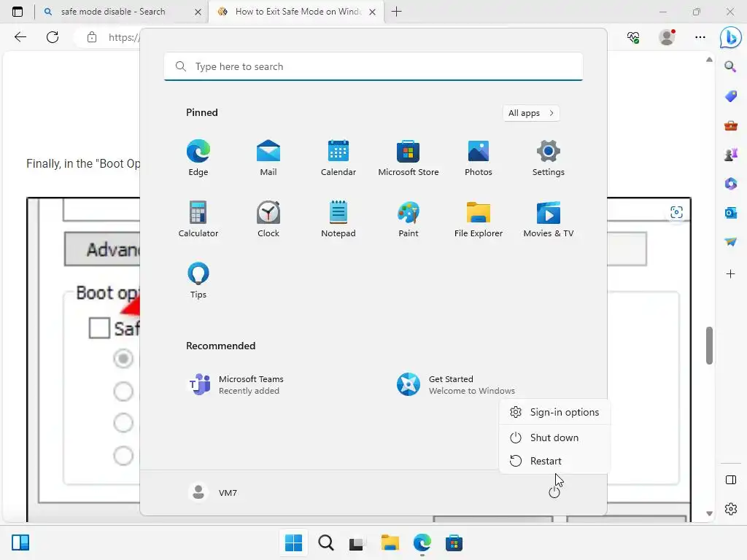Go back to the previous page
The width and height of the screenshot is (747, 560).
20,37
